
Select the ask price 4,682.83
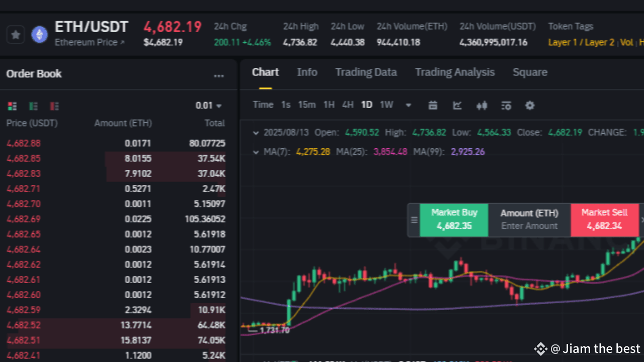click(x=24, y=173)
